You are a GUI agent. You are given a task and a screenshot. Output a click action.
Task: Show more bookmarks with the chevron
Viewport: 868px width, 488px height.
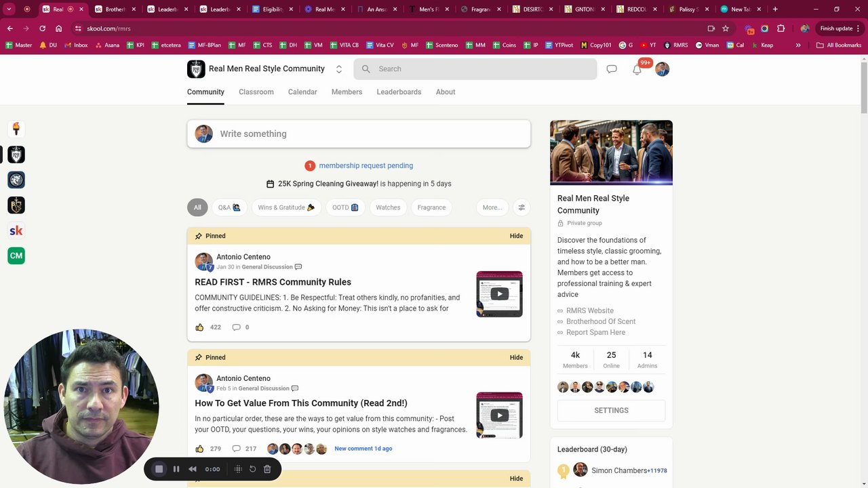(x=798, y=45)
